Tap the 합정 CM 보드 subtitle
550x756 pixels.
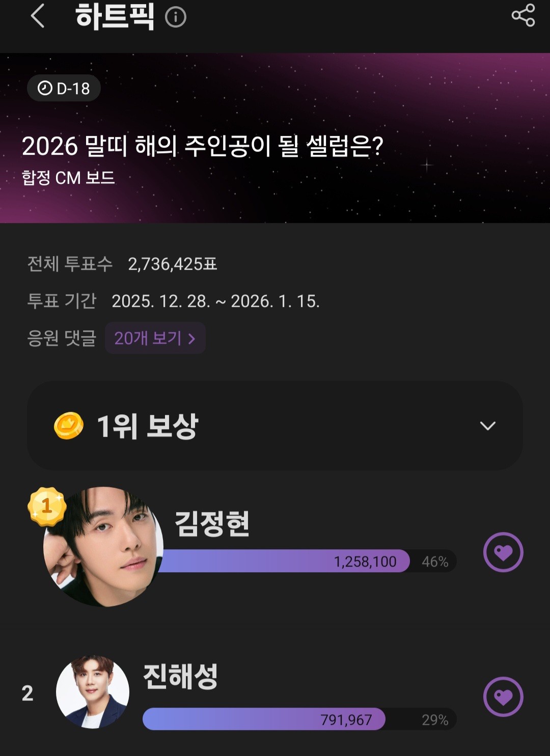68,178
